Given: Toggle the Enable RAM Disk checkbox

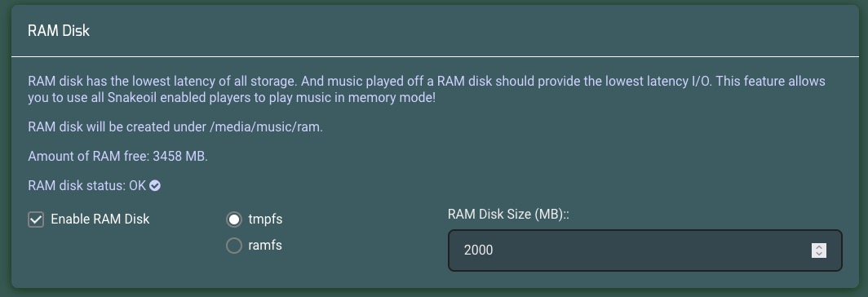Looking at the screenshot, I should pos(36,219).
